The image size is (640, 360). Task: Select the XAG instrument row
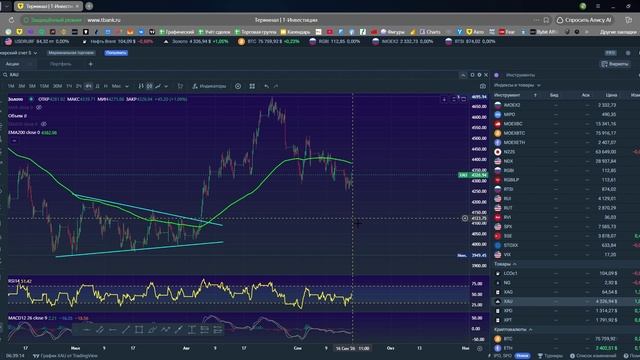click(565, 292)
